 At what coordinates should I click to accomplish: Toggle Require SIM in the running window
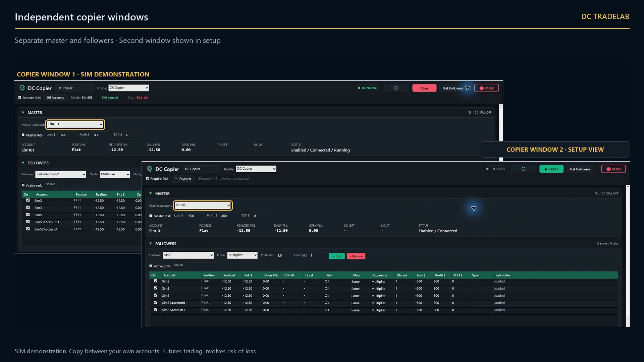click(20, 98)
